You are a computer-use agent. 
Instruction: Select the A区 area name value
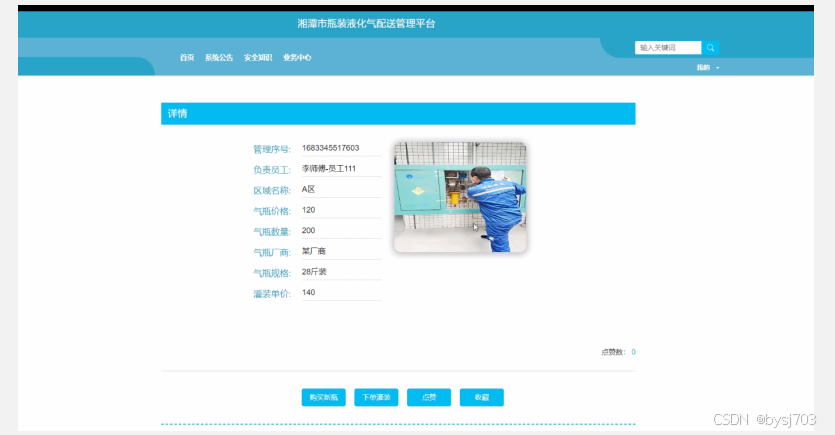(x=308, y=189)
